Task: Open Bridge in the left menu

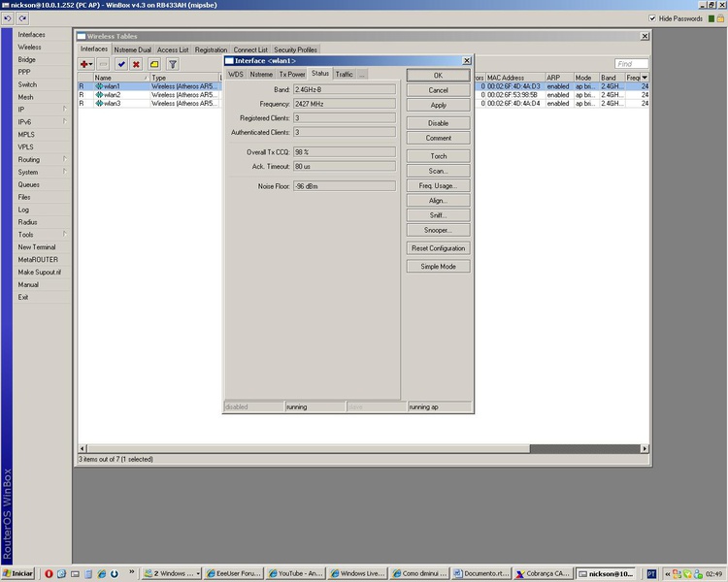Action: pos(26,59)
